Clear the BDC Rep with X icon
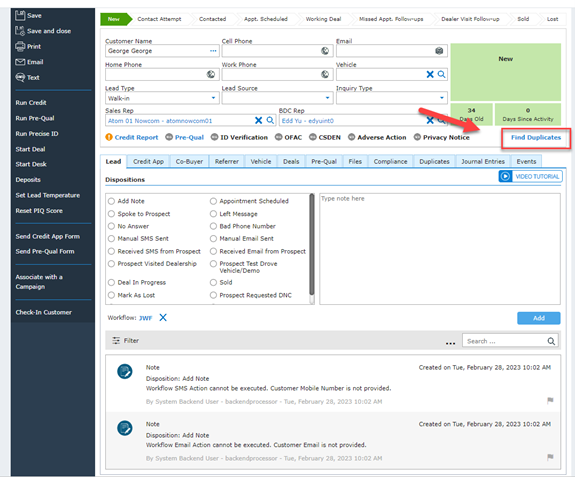This screenshot has width=575, height=477. coord(430,120)
